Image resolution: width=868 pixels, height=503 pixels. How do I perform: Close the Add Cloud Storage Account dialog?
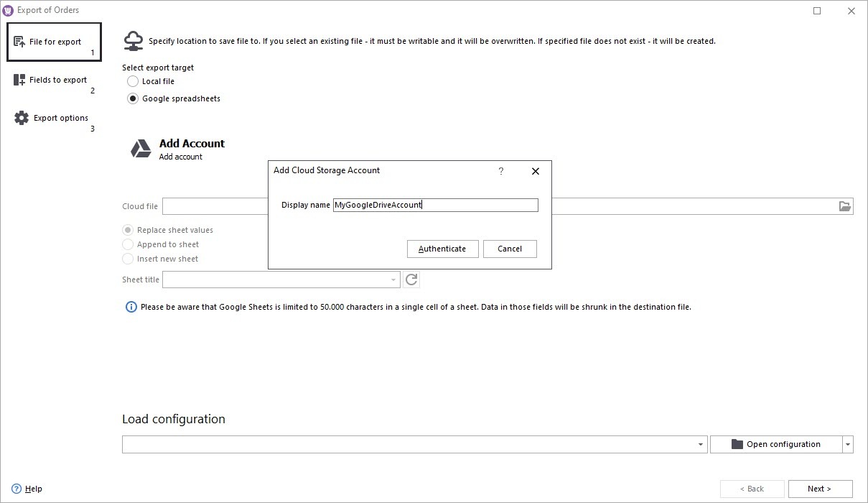click(x=535, y=171)
